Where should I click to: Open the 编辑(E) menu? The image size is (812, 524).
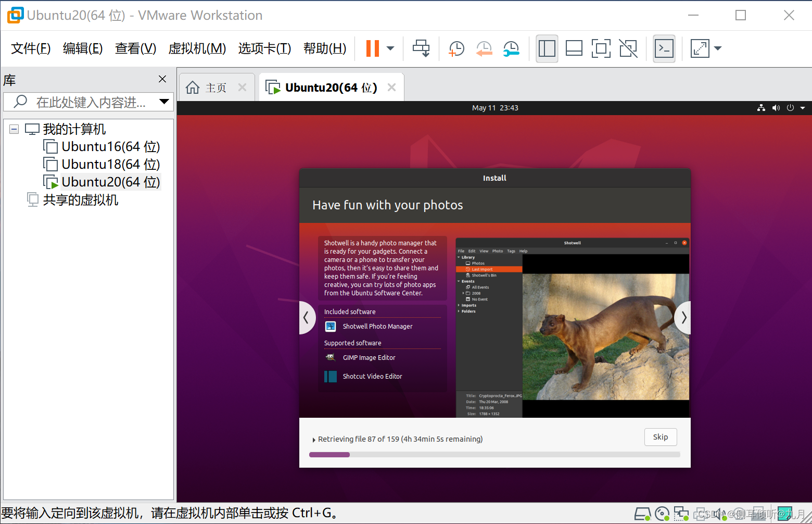click(83, 48)
